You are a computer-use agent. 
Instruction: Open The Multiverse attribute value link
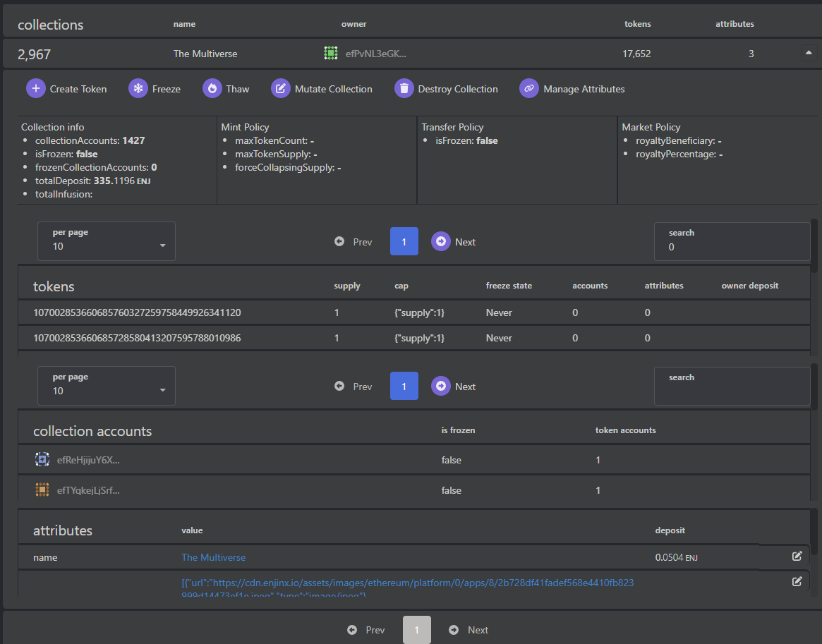pos(213,557)
